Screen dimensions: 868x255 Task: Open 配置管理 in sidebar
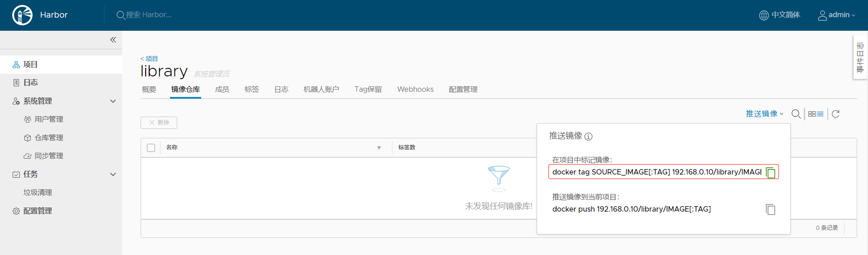point(38,211)
